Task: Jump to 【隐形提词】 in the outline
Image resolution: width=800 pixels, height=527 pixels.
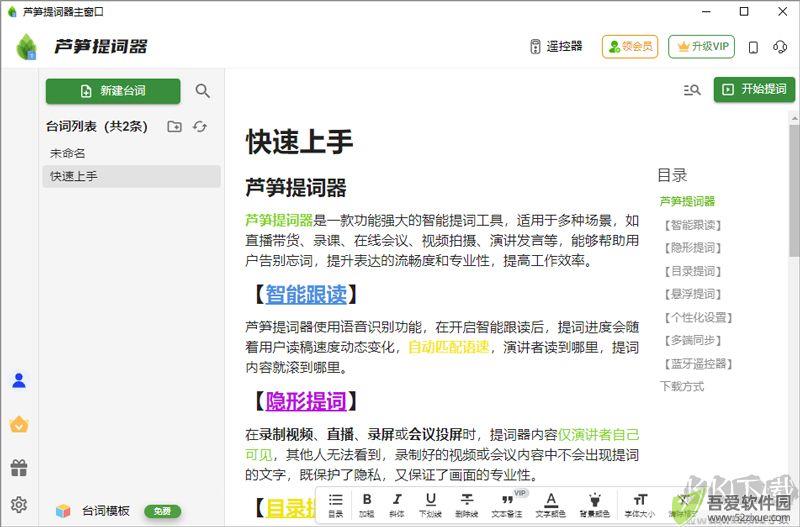Action: (x=692, y=248)
